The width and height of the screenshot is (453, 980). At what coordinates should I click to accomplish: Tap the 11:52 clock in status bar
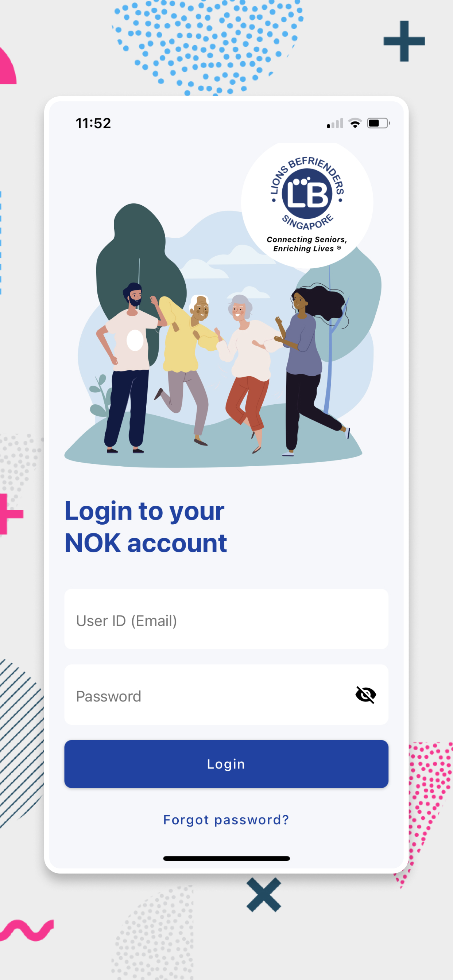point(93,123)
